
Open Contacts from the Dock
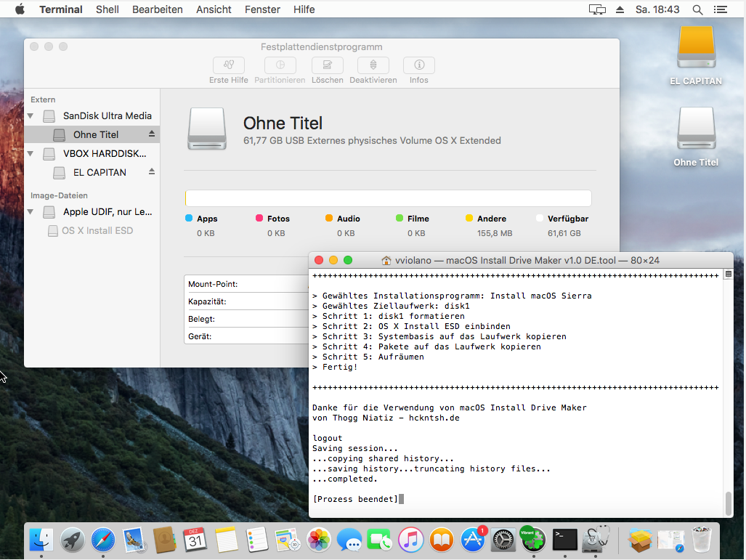pyautogui.click(x=165, y=540)
